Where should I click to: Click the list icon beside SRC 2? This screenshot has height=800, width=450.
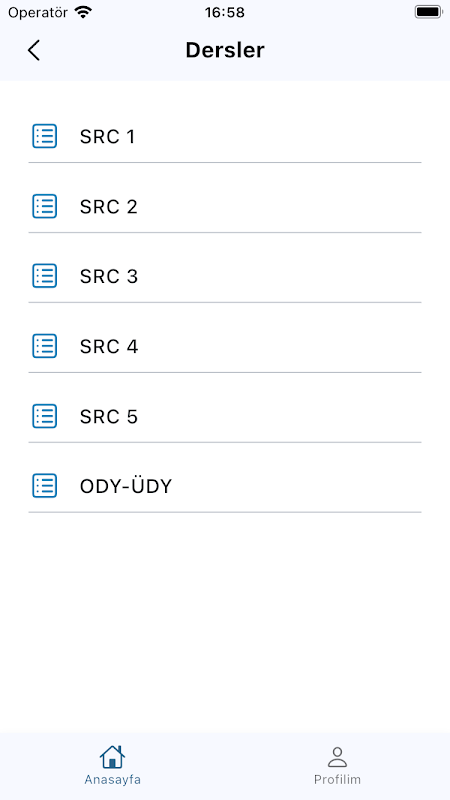pyautogui.click(x=45, y=206)
